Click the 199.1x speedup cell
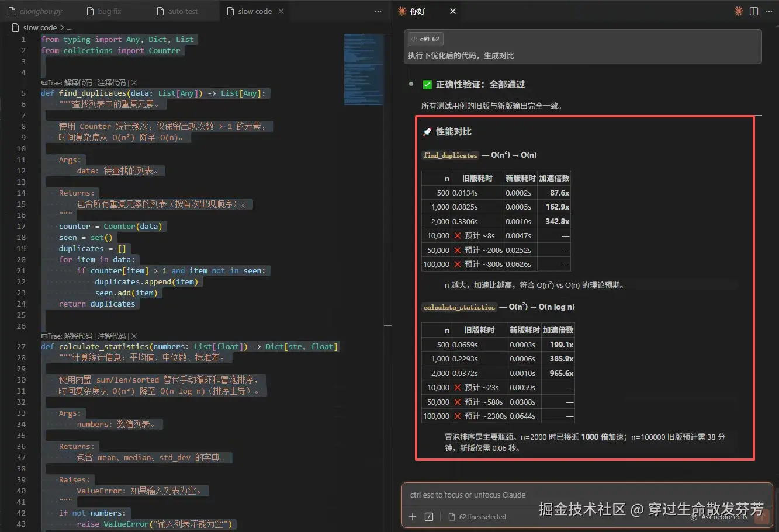This screenshot has height=532, width=779. pyautogui.click(x=558, y=345)
